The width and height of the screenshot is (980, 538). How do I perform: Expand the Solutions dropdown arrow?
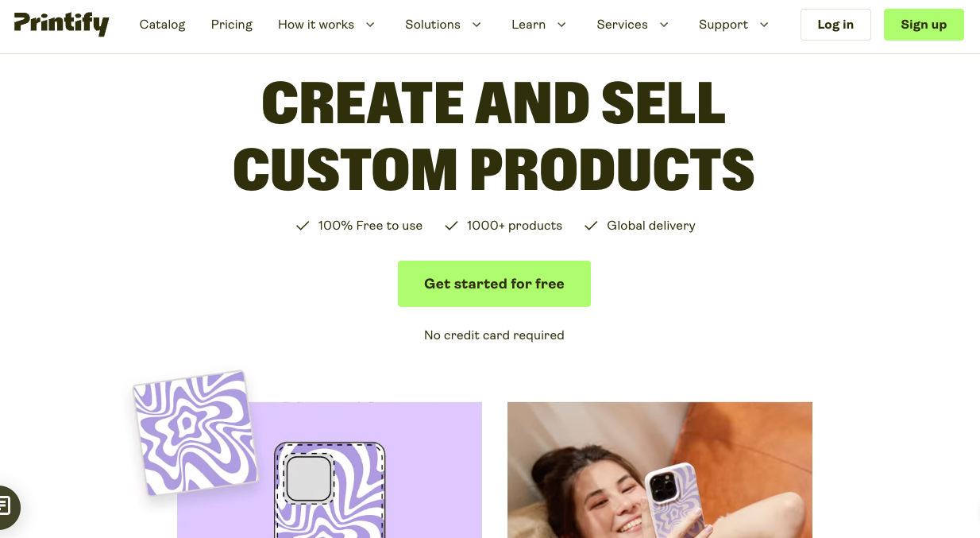(x=476, y=25)
